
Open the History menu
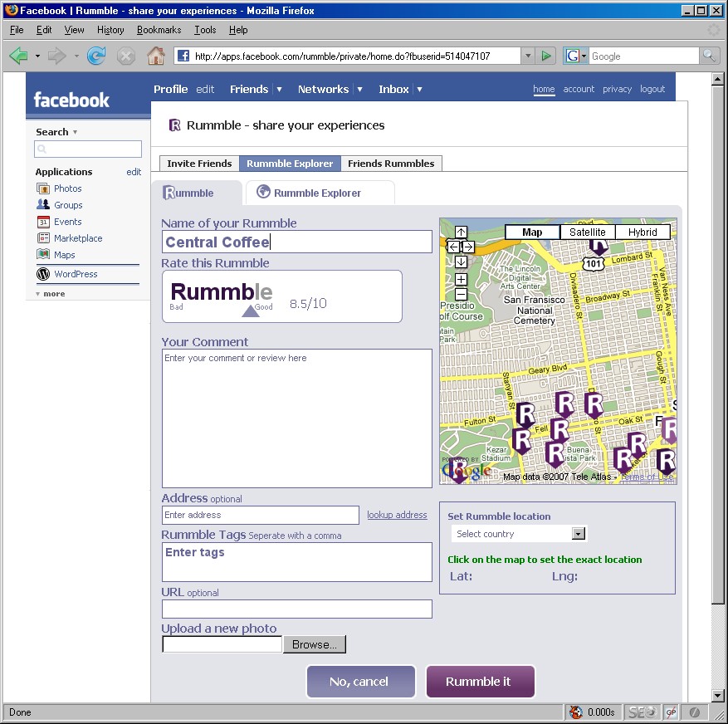[110, 30]
